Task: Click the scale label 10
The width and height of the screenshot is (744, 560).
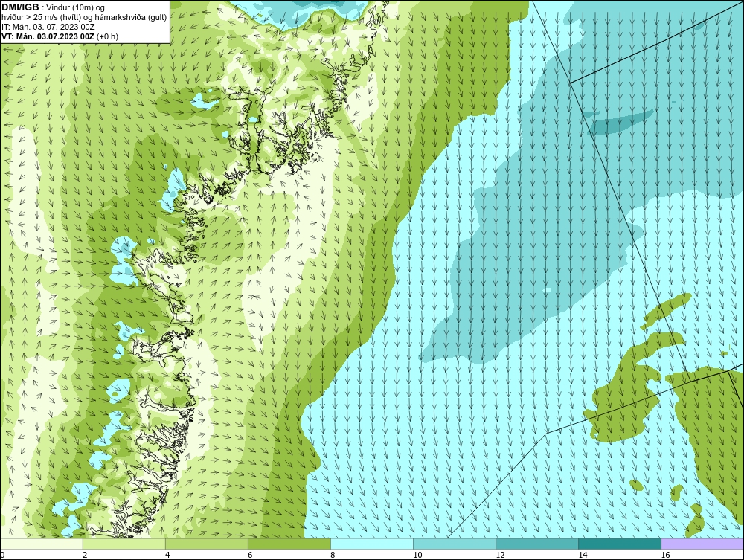Action: pos(417,556)
